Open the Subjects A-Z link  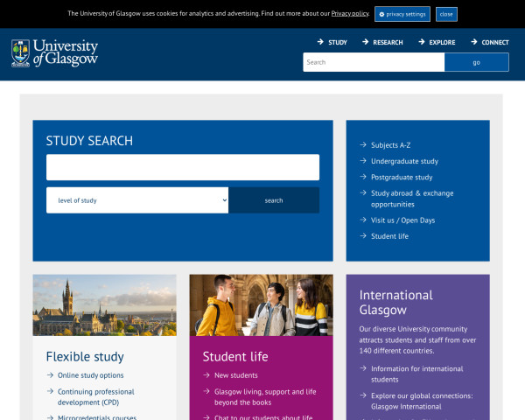point(391,145)
